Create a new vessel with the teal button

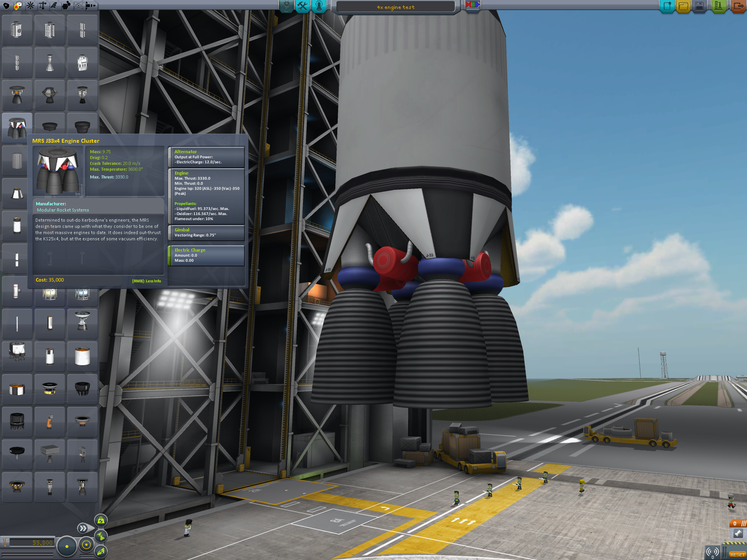pyautogui.click(x=667, y=6)
